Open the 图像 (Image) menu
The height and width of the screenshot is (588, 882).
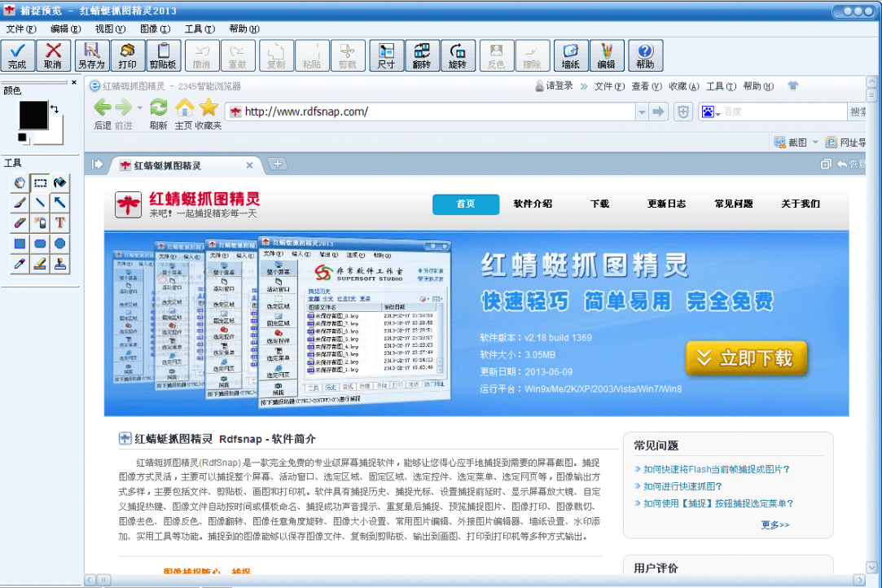point(156,29)
